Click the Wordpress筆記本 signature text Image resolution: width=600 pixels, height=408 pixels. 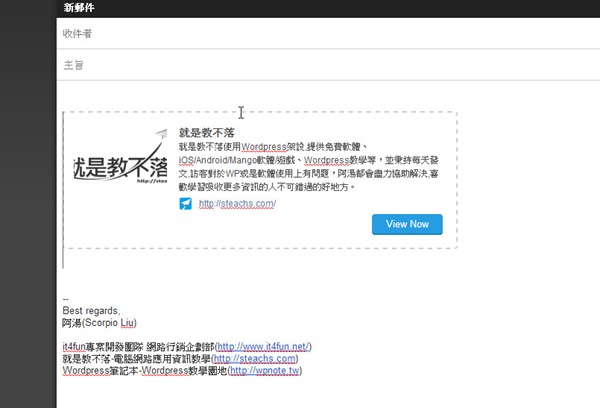[x=100, y=370]
